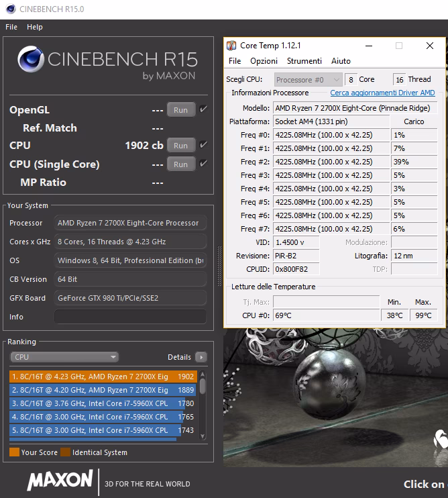
Task: Select ranking entry 1 scoring 1902
Action: click(103, 377)
